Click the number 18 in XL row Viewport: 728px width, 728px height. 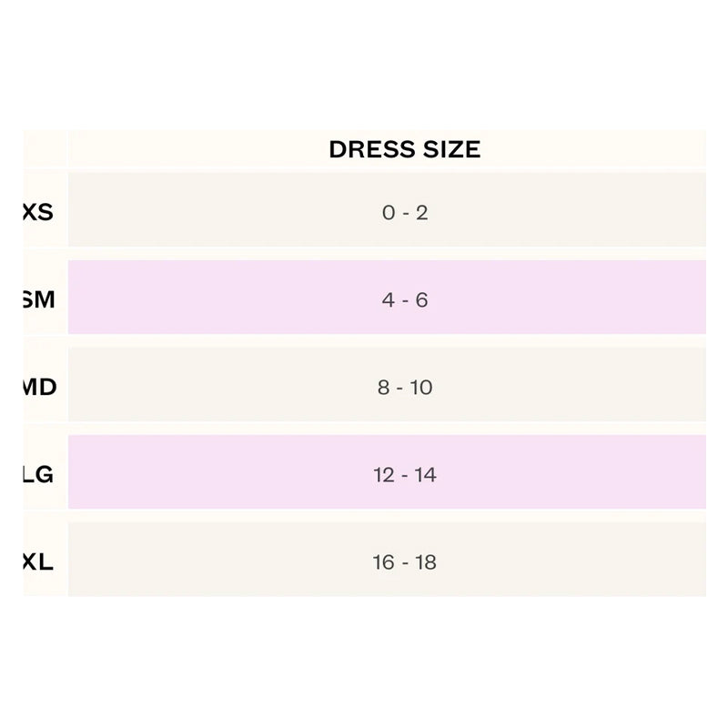[425, 562]
